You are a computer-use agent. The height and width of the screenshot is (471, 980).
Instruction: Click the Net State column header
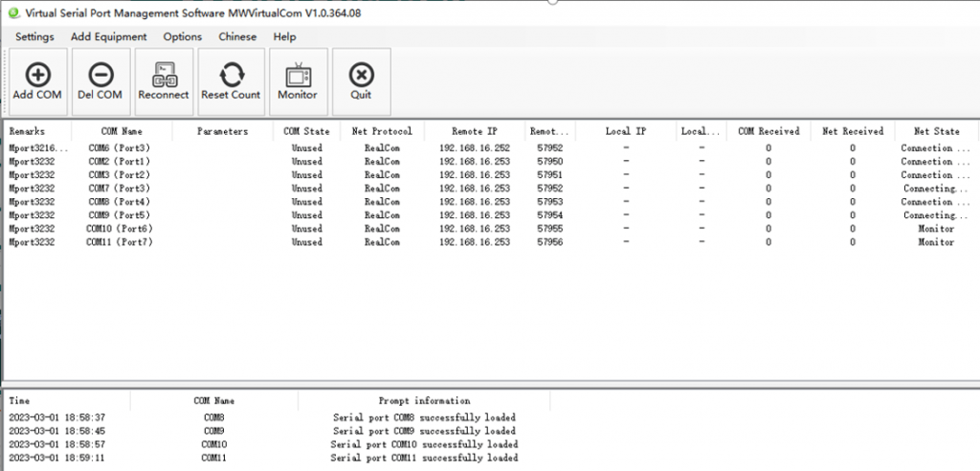[x=936, y=131]
